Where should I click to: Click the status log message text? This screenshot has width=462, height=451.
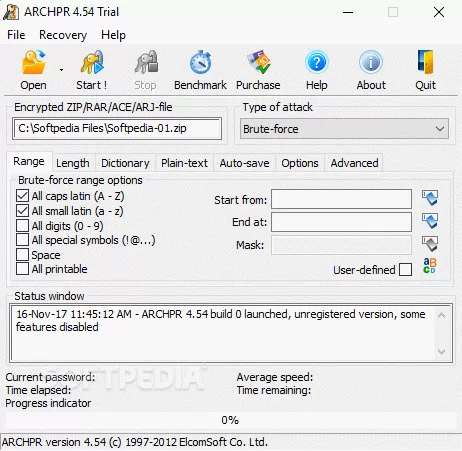click(221, 320)
